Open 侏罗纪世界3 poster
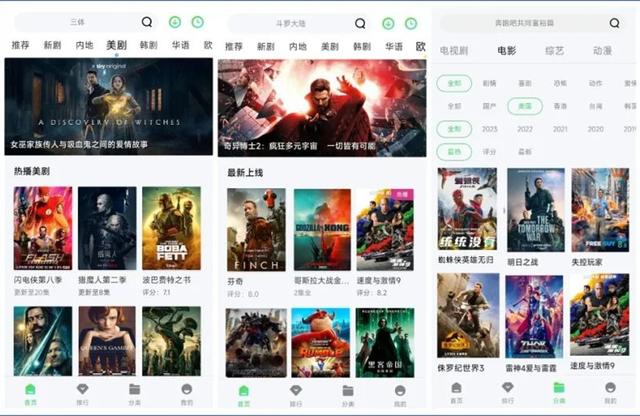 point(468,316)
